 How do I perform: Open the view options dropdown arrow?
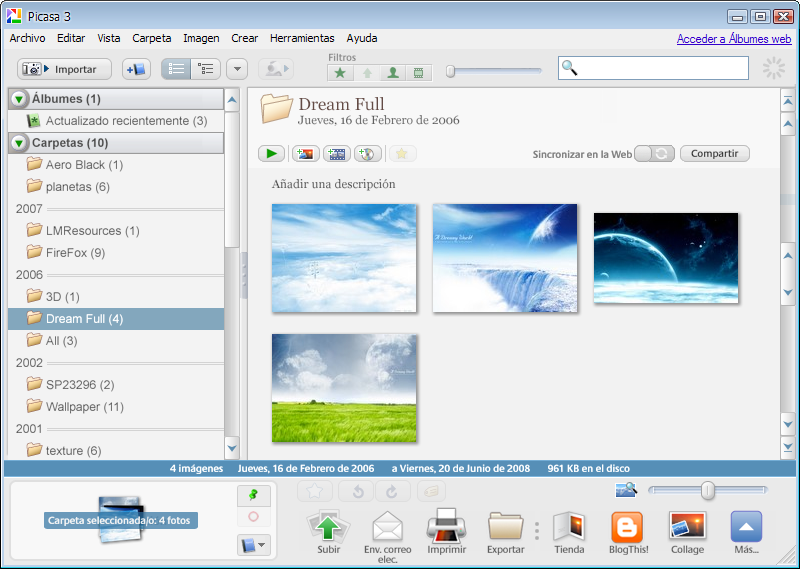pos(237,69)
